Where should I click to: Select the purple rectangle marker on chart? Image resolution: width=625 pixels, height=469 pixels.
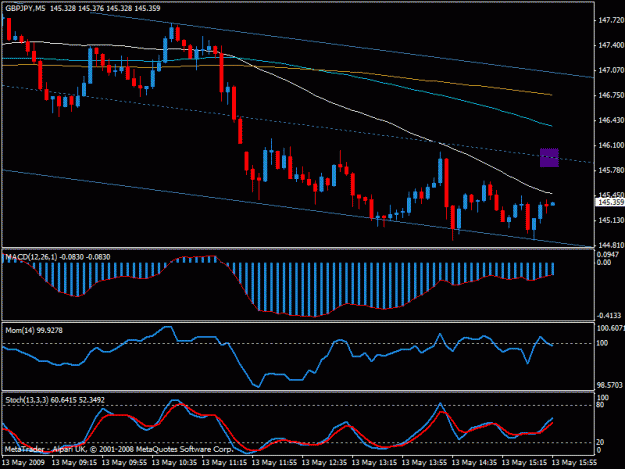click(x=549, y=157)
